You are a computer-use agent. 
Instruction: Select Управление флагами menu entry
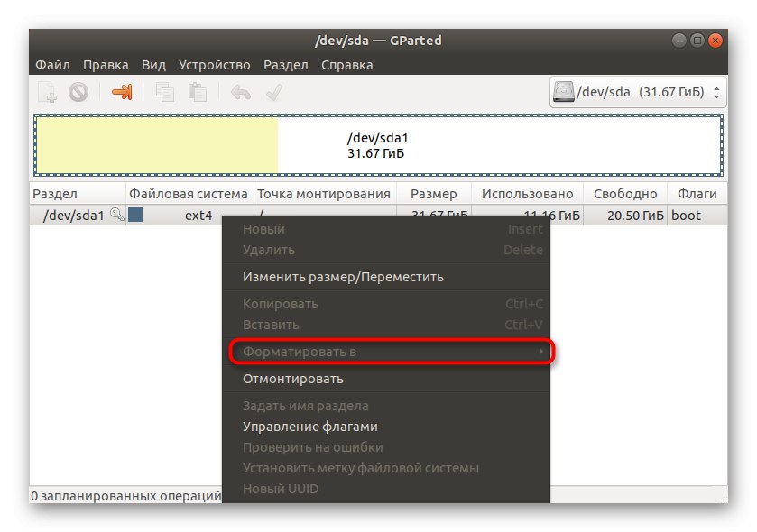386,427
